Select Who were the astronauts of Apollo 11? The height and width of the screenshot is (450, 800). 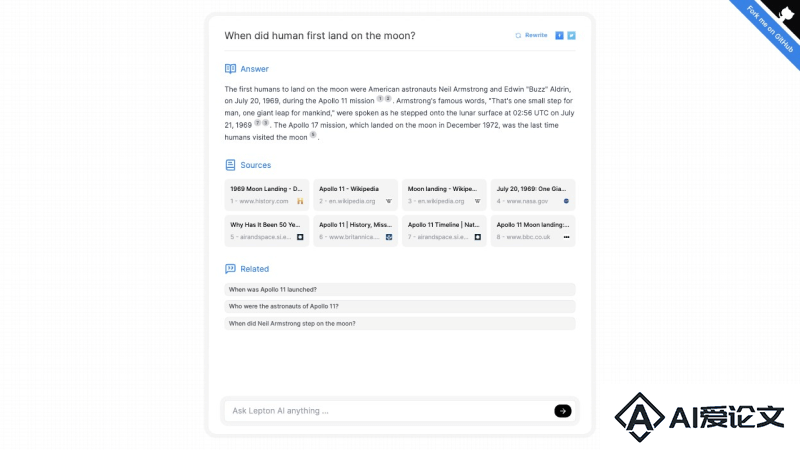click(x=400, y=306)
